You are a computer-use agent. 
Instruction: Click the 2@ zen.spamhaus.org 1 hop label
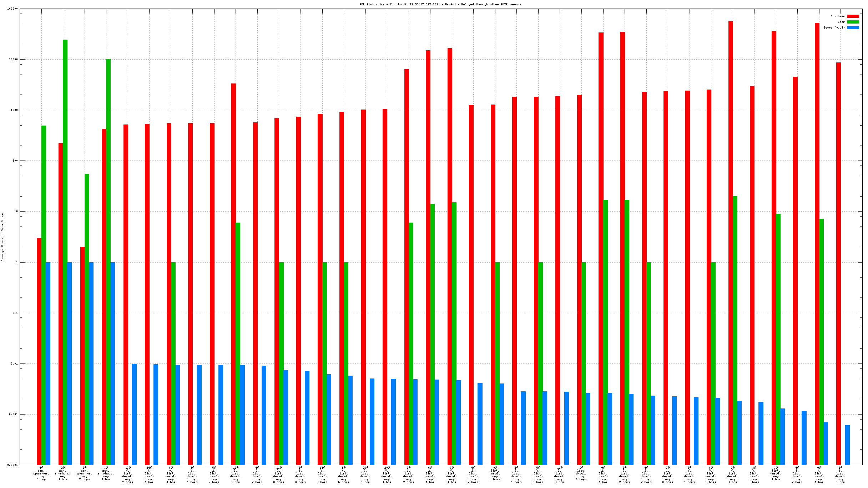[63, 473]
